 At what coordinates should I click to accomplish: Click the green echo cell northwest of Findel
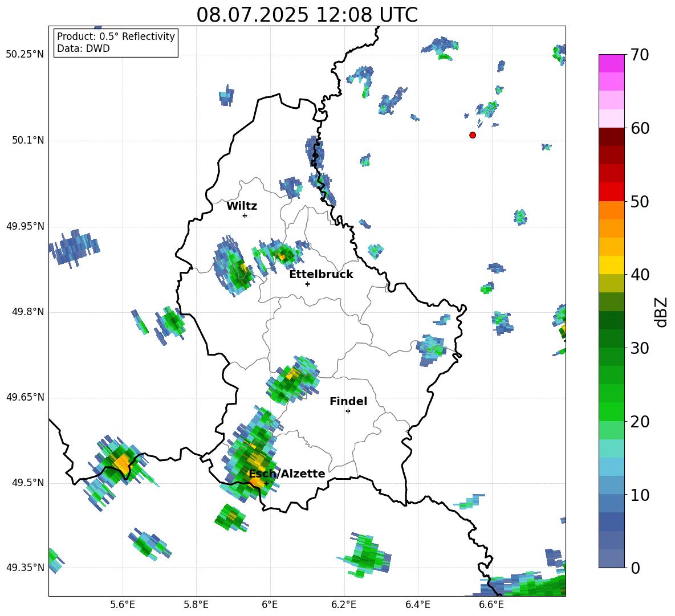pyautogui.click(x=292, y=380)
